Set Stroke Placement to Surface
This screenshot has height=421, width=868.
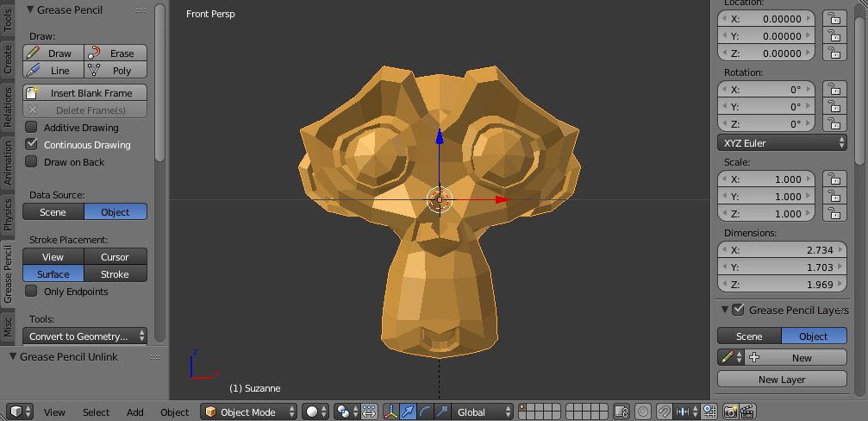tap(53, 274)
